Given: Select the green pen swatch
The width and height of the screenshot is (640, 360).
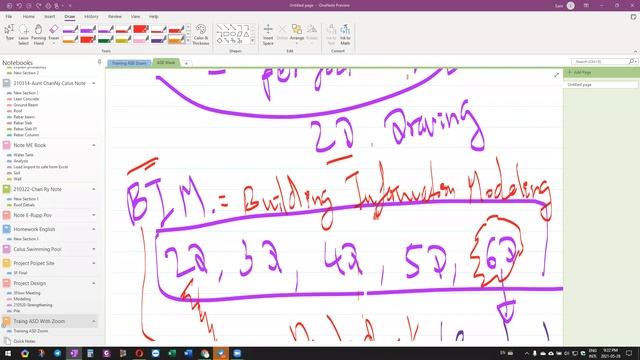Looking at the screenshot, I should click(x=105, y=40).
